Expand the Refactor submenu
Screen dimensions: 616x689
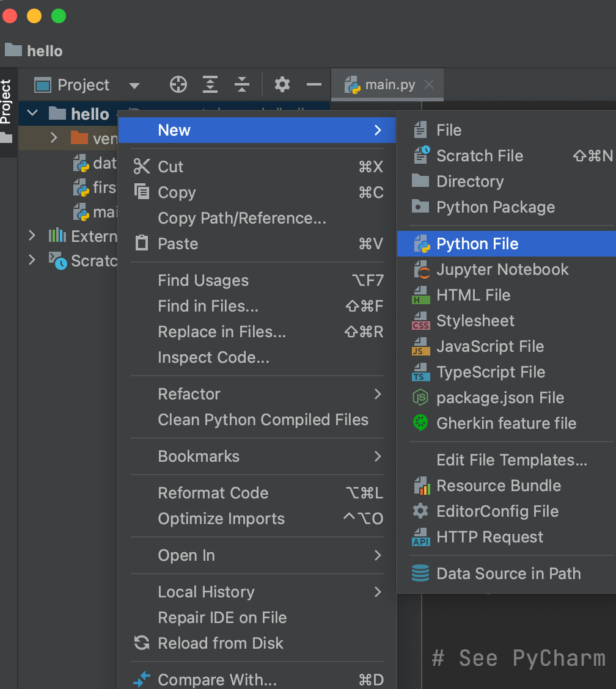click(257, 394)
